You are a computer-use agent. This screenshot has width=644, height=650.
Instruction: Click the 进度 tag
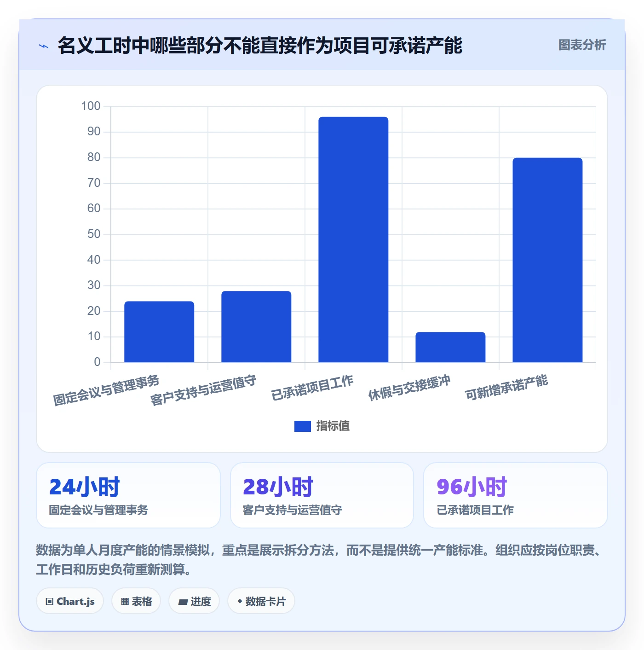click(194, 601)
